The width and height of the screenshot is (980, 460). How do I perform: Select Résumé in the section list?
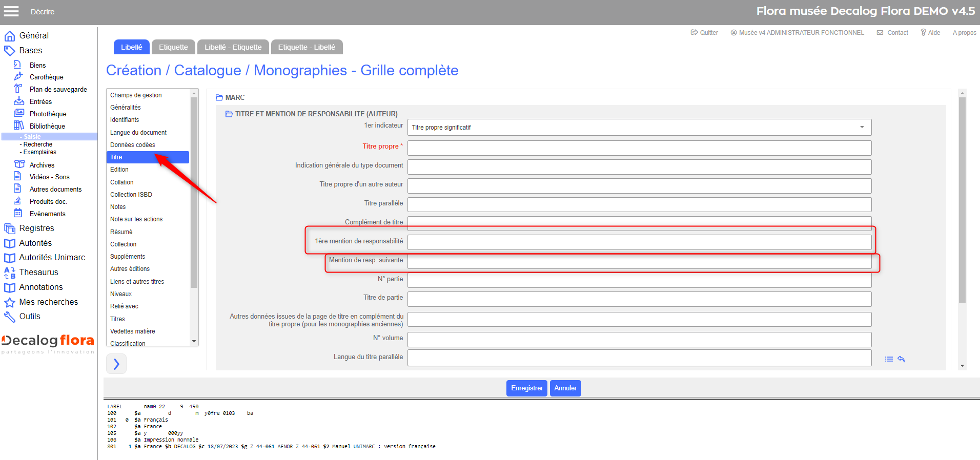coord(148,232)
